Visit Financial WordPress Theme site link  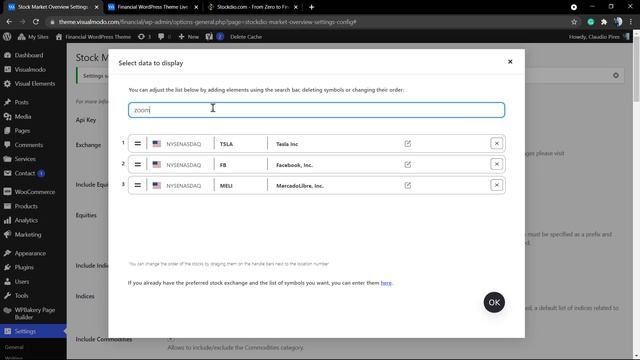coord(93,36)
